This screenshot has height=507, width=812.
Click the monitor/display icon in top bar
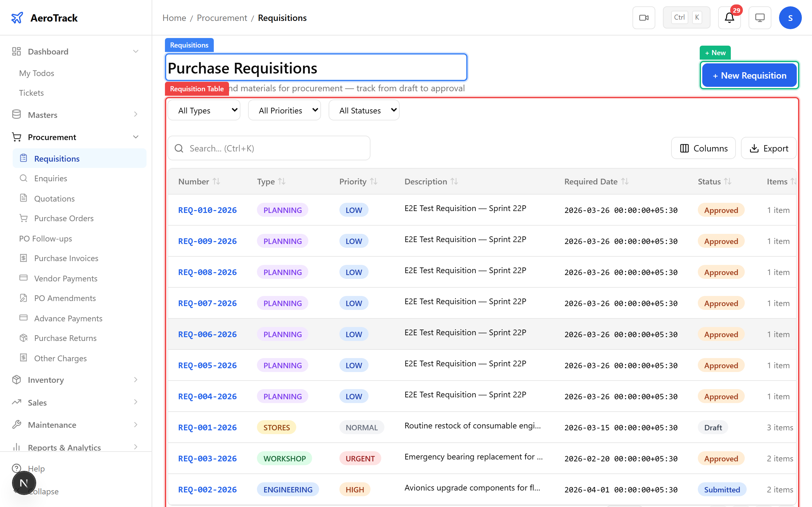[760, 17]
